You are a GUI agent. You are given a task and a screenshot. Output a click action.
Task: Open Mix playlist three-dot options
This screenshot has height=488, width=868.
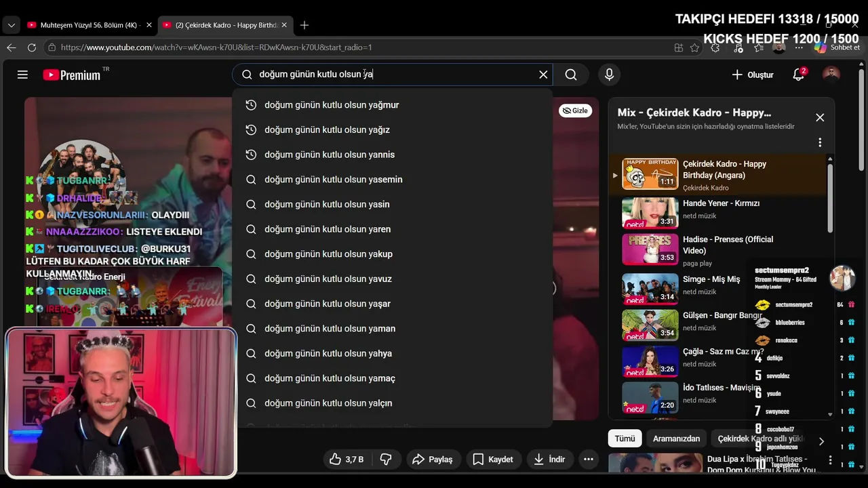point(820,142)
